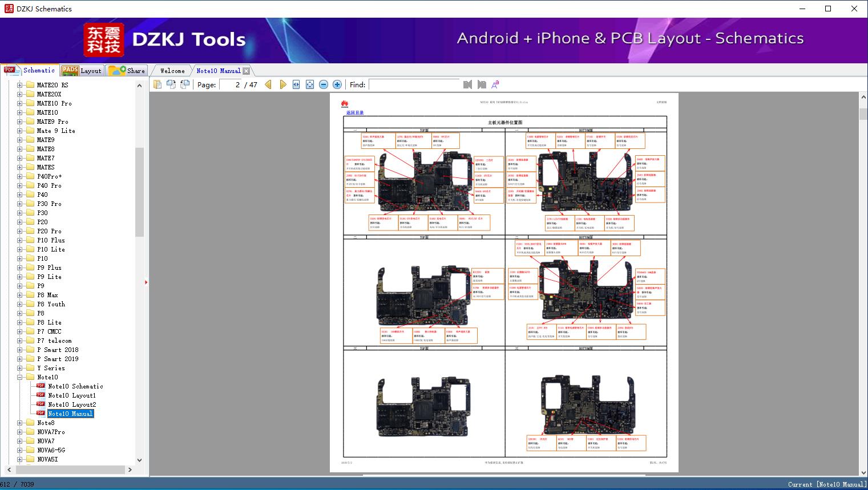This screenshot has height=490, width=868.
Task: Click the P40 Pro folder icon
Action: point(30,185)
